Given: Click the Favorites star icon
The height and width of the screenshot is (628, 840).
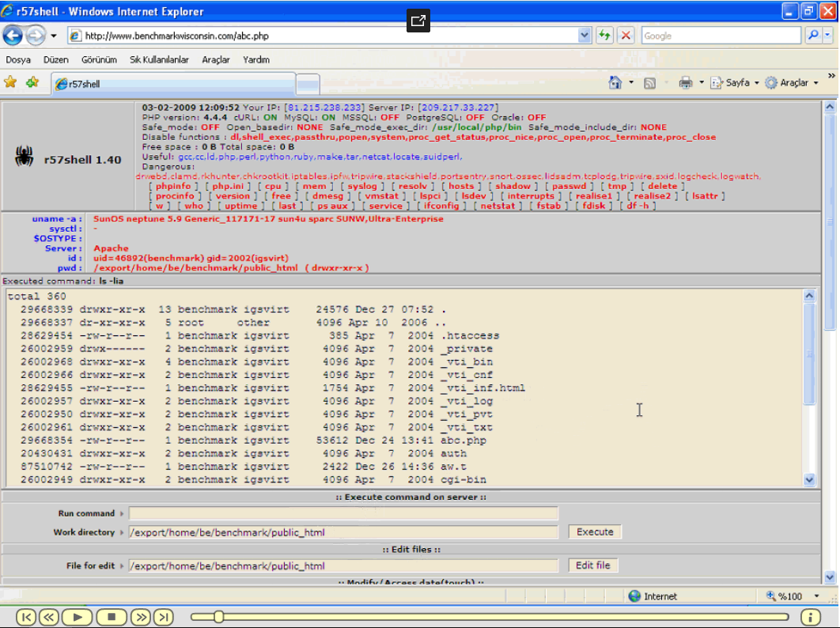Looking at the screenshot, I should (10, 82).
